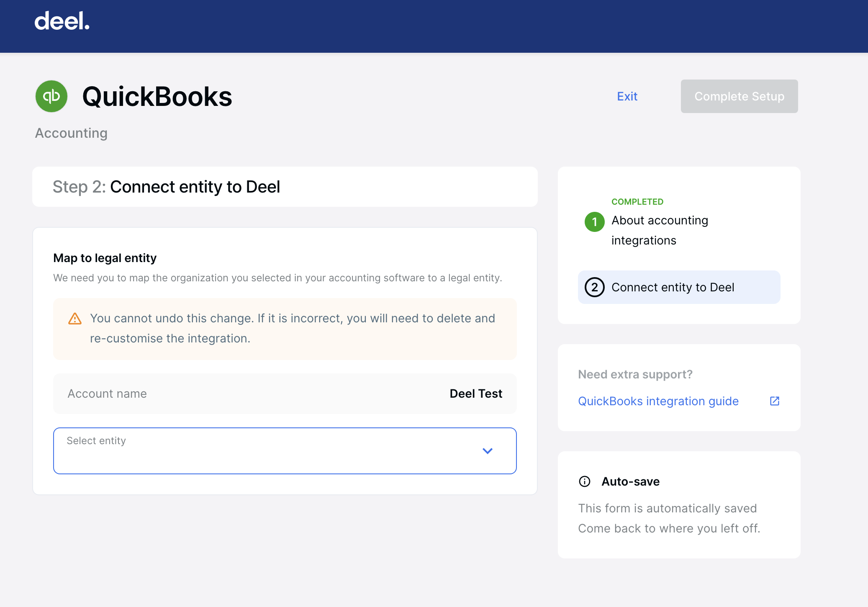This screenshot has width=868, height=607.
Task: Click the 'This form is automatically saved' text
Action: (668, 508)
